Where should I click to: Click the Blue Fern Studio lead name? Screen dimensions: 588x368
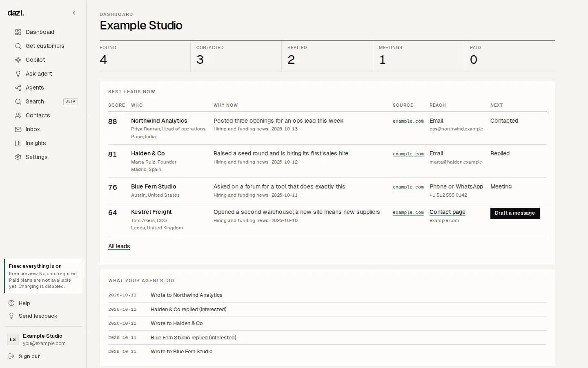[154, 186]
